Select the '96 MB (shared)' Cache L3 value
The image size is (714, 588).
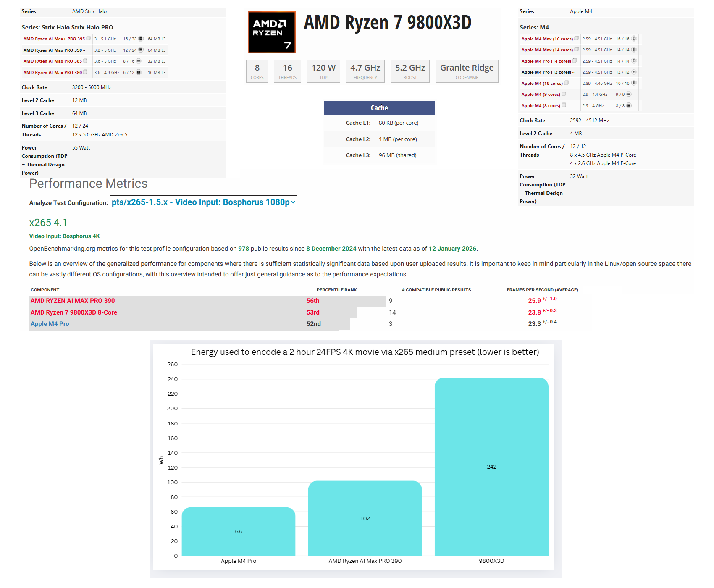[x=398, y=155]
